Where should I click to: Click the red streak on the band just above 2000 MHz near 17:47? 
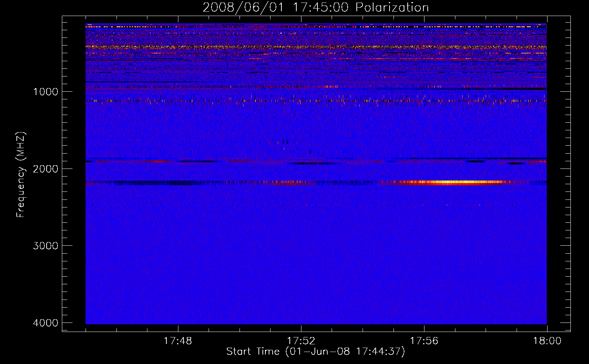tap(157, 161)
